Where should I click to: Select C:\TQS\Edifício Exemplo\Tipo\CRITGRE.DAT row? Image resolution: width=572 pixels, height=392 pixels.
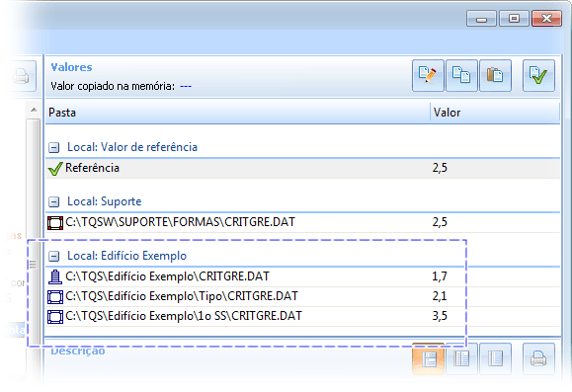click(302, 296)
